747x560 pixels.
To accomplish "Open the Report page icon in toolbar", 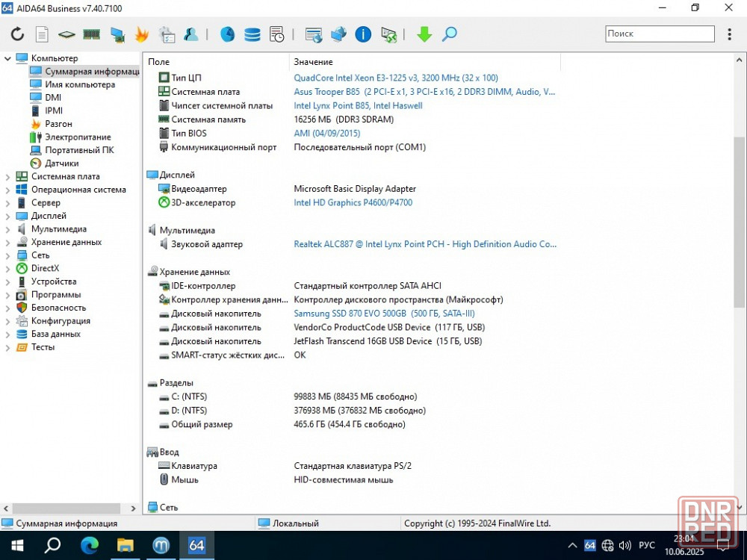I will [43, 34].
